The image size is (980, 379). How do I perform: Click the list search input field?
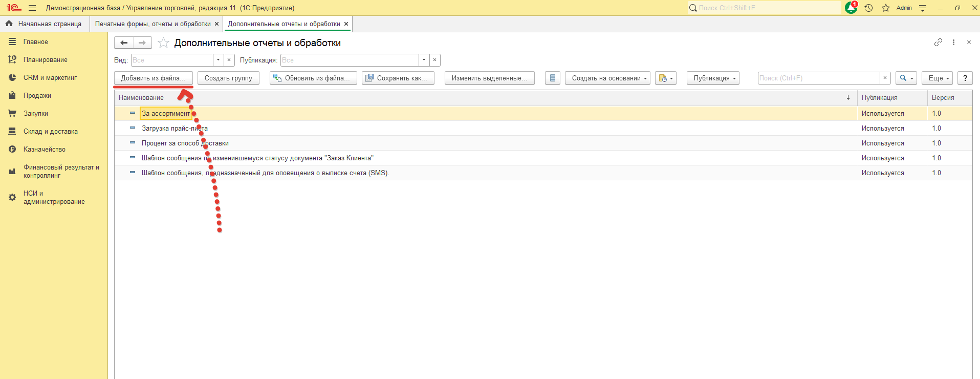818,78
